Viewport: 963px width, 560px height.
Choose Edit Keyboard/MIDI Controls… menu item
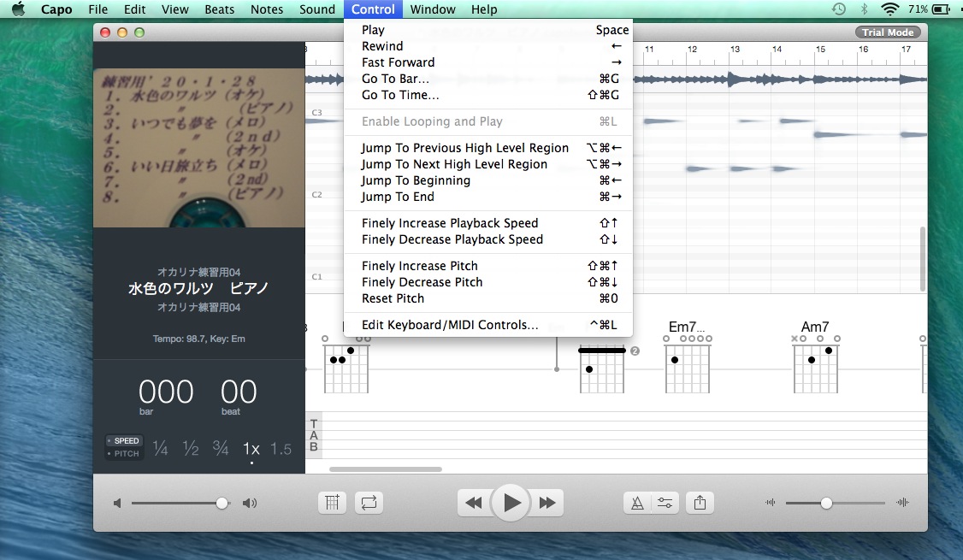[450, 325]
